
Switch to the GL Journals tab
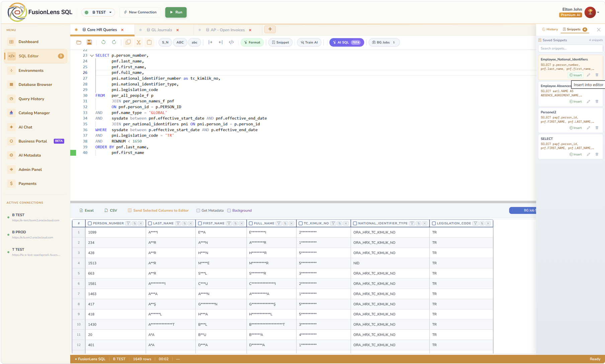tap(162, 30)
